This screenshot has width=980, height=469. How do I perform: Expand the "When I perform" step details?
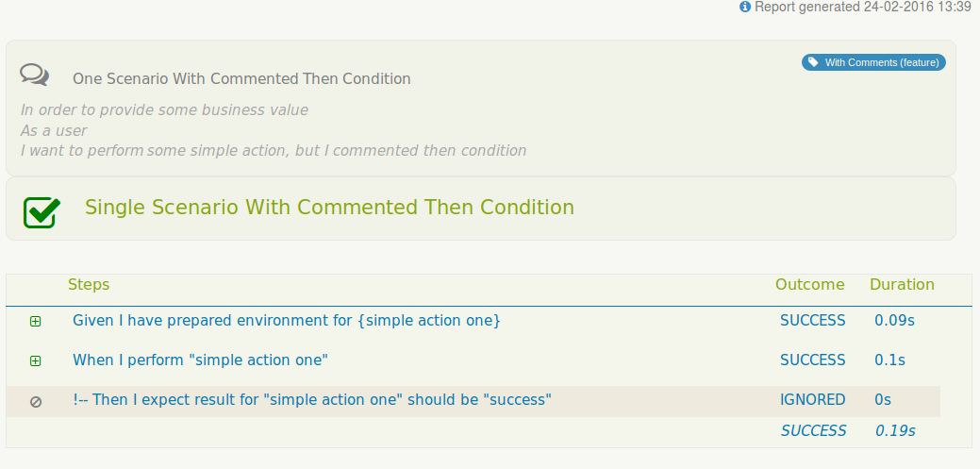coord(36,361)
